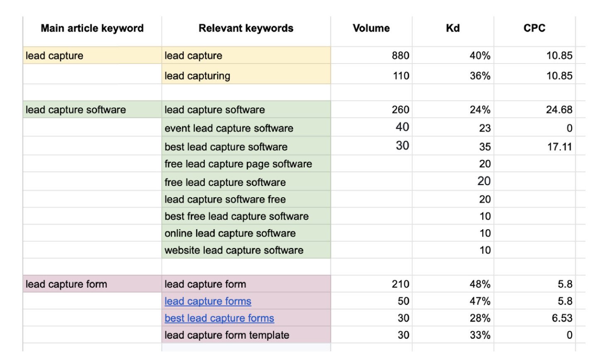The image size is (598, 364).
Task: Select the Kd cell showing 28%
Action: [453, 318]
